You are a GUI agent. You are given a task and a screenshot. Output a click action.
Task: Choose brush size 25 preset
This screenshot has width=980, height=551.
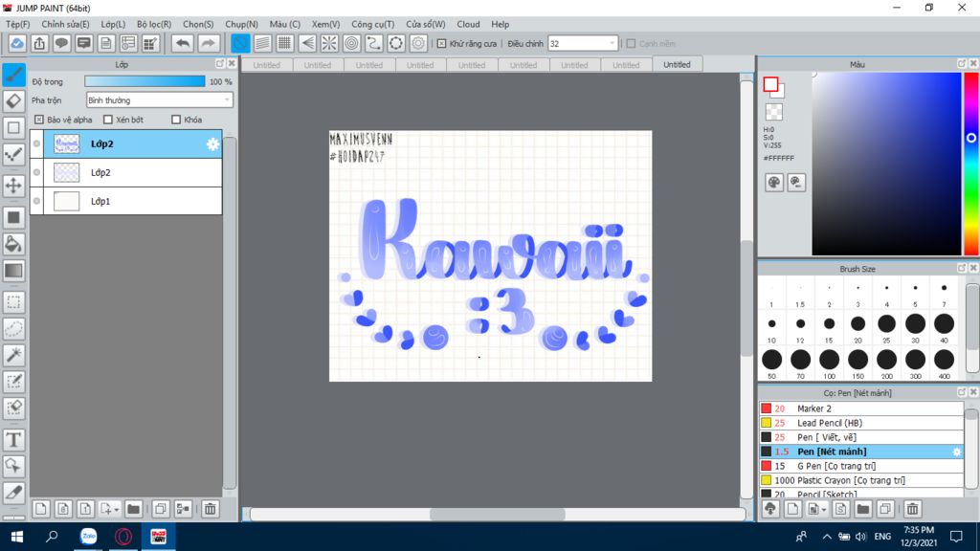pyautogui.click(x=886, y=328)
